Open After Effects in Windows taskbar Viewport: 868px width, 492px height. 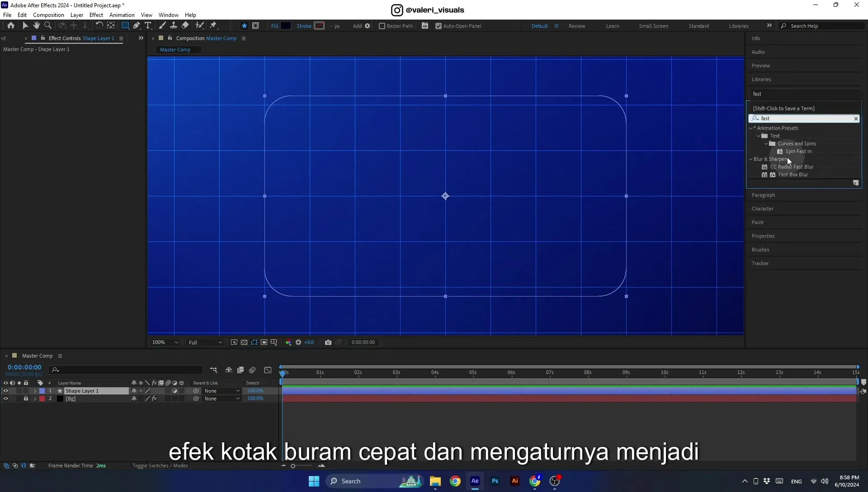click(x=475, y=481)
